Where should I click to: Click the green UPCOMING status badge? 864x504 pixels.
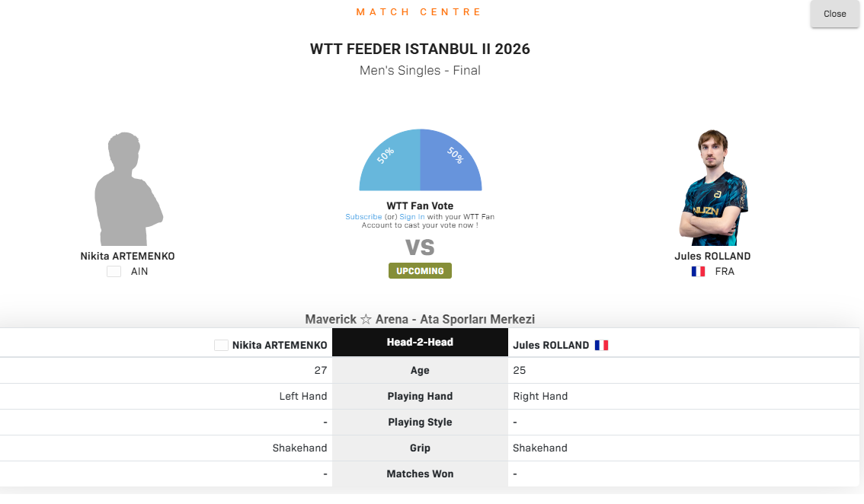point(420,271)
